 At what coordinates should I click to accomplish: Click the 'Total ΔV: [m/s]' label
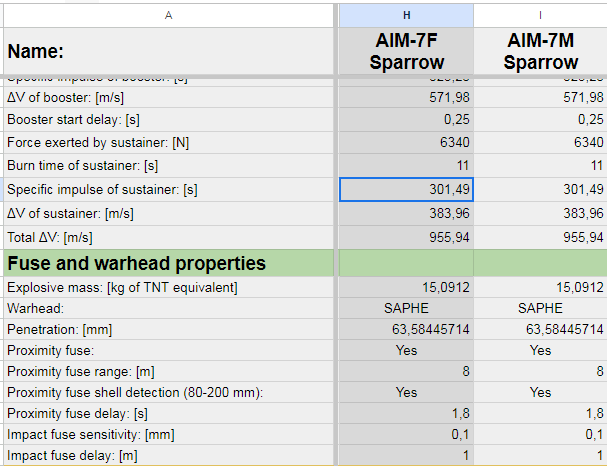[50, 237]
